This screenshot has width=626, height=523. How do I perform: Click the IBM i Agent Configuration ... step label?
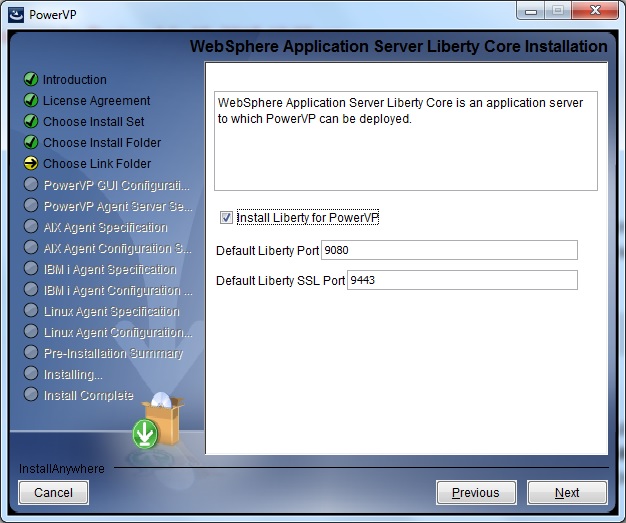tap(118, 290)
